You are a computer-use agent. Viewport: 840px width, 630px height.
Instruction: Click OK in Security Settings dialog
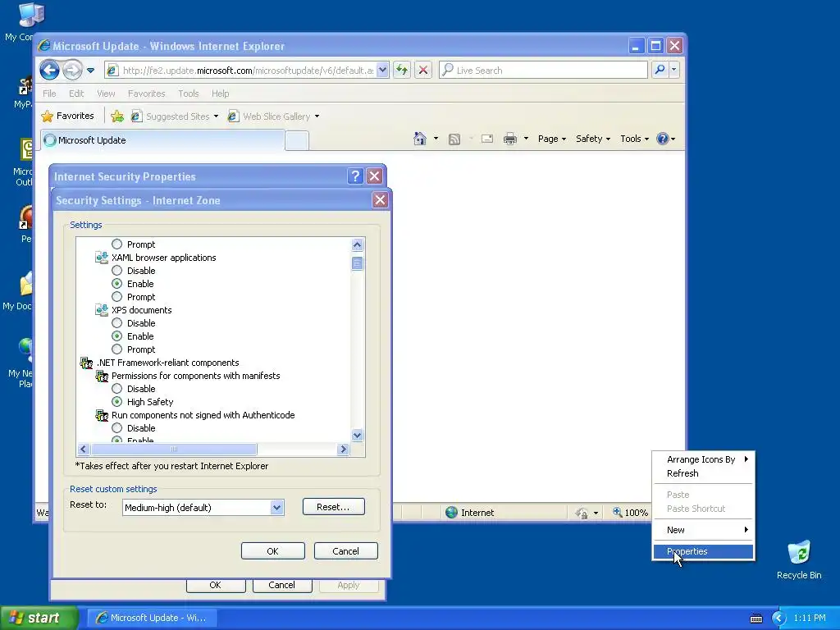pos(272,550)
